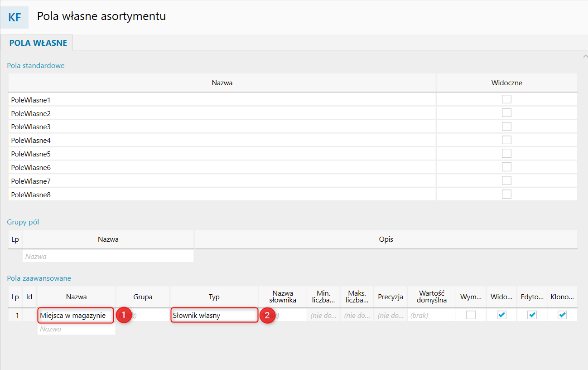Enable the Wymagane checkbox in row 1
This screenshot has height=370, width=588.
(471, 315)
